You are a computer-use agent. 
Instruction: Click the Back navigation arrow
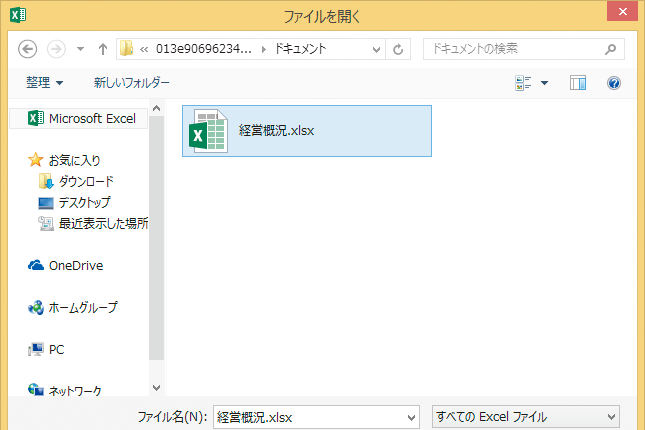coord(28,49)
